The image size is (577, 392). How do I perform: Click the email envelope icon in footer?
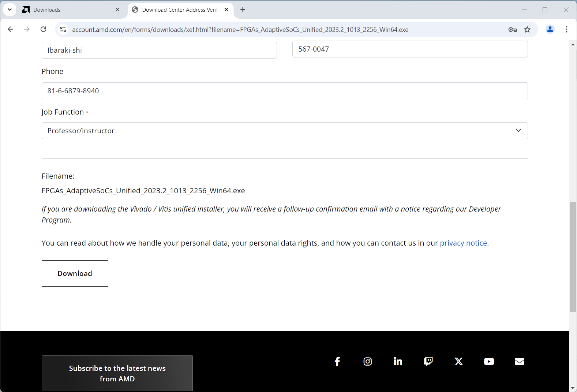(519, 362)
